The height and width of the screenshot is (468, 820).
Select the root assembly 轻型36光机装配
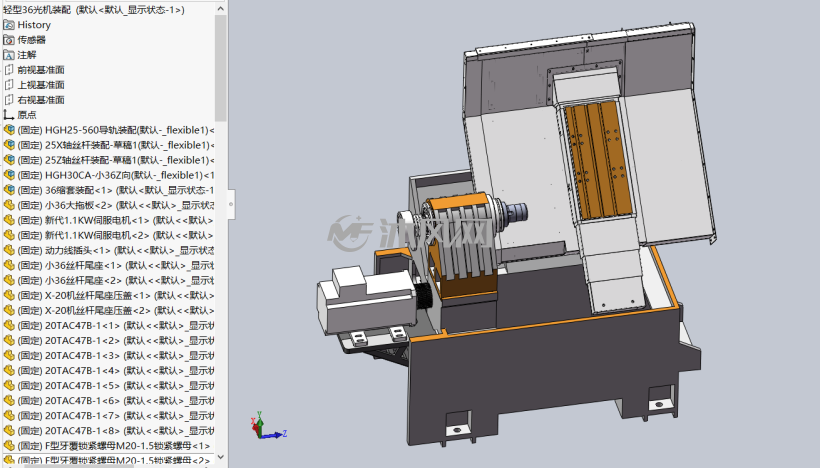coord(94,9)
